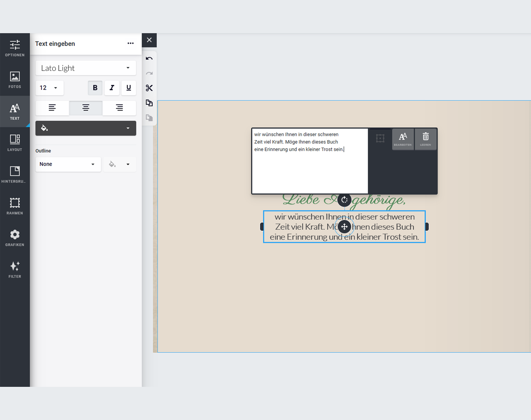Click the move handle in the text box
Screen dimensions: 531x420
click(x=344, y=227)
